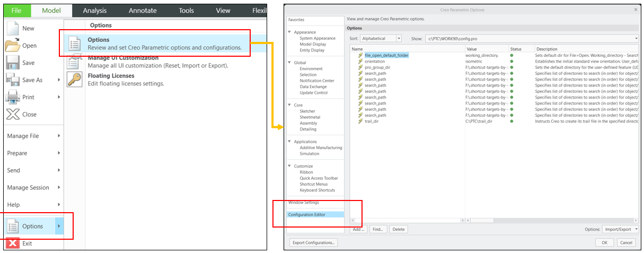The width and height of the screenshot is (644, 253).
Task: Collapse the Core tree section
Action: 290,105
